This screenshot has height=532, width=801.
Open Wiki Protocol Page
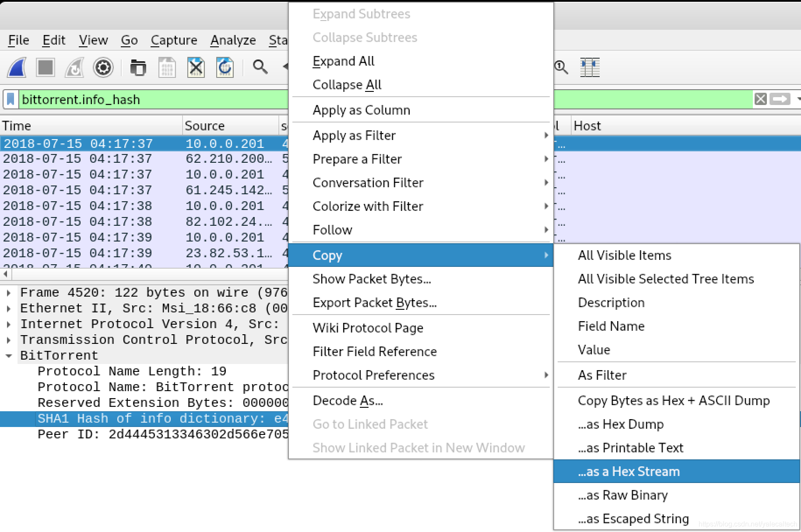coord(421,328)
